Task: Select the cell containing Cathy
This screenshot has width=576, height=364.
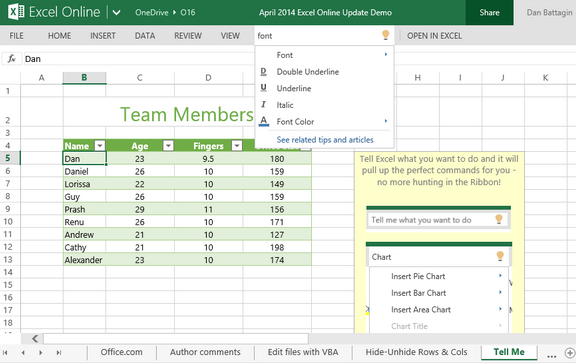Action: tap(84, 247)
